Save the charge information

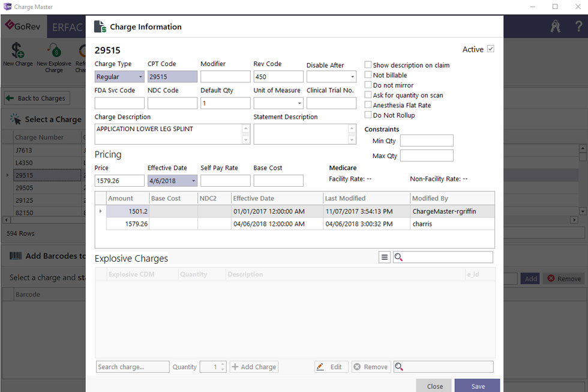[478, 386]
